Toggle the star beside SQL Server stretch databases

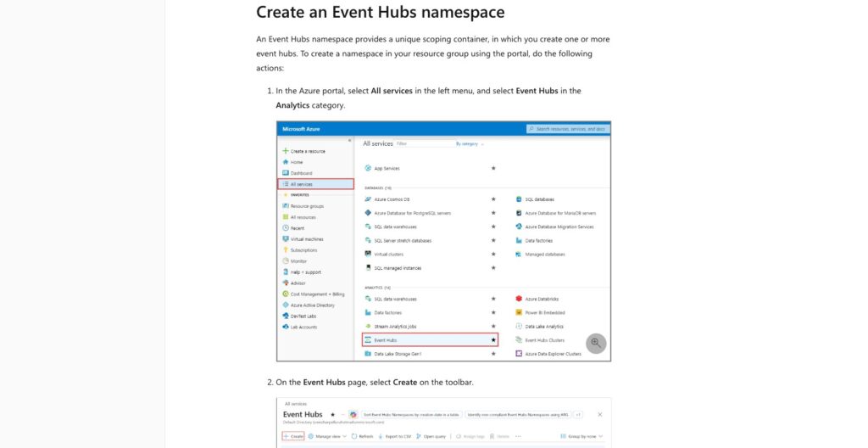pyautogui.click(x=493, y=241)
